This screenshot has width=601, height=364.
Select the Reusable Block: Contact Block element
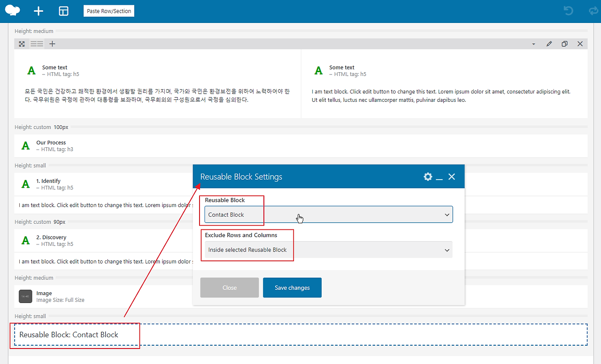click(x=300, y=334)
